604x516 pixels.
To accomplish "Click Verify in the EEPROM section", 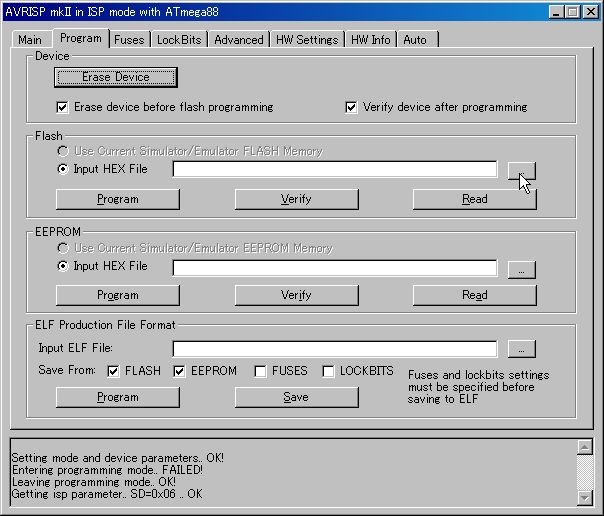I will pyautogui.click(x=297, y=295).
